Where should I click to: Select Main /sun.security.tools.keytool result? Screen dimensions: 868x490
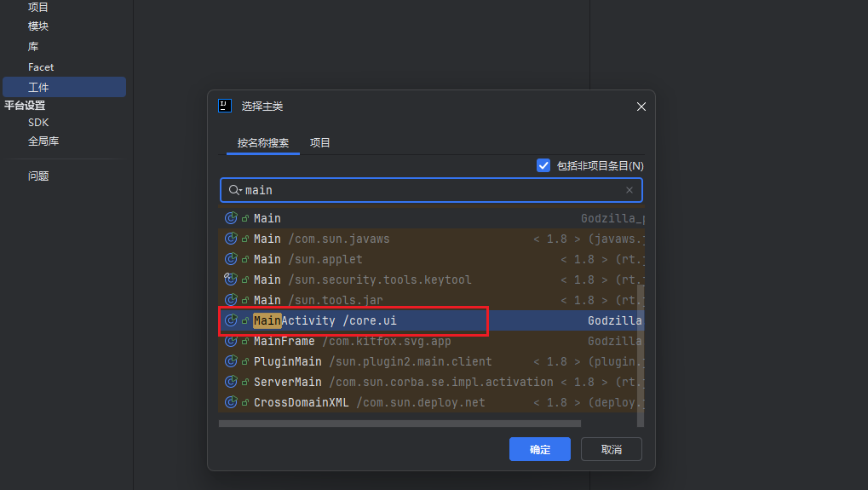pyautogui.click(x=431, y=280)
